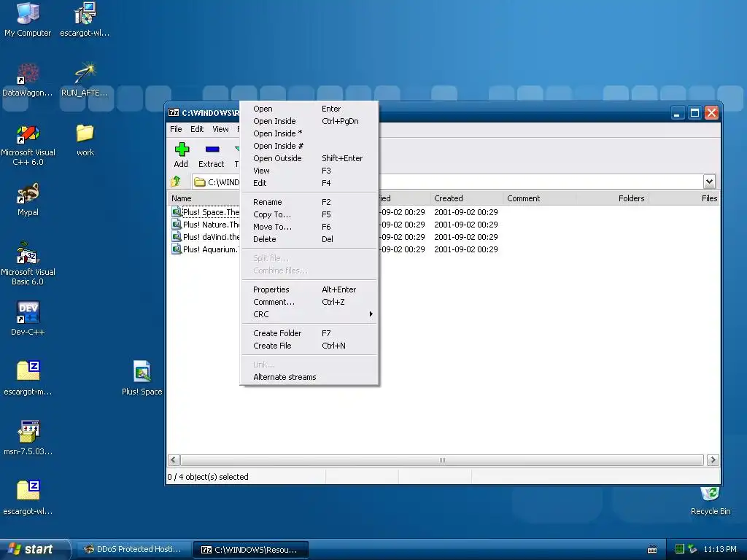The image size is (747, 560).
Task: Open My Computer desktop icon
Action: pos(28,14)
